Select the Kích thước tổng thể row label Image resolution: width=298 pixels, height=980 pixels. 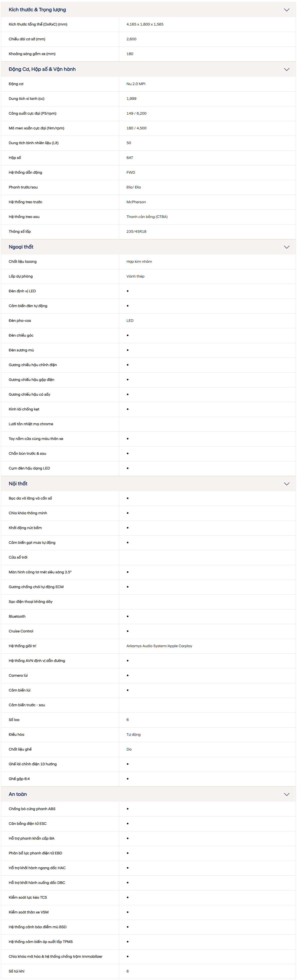click(38, 24)
